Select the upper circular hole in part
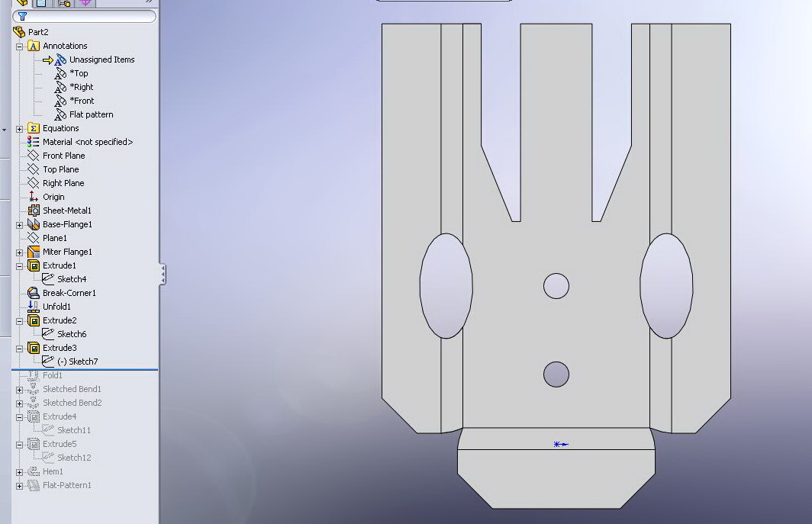The height and width of the screenshot is (524, 812). click(x=556, y=286)
